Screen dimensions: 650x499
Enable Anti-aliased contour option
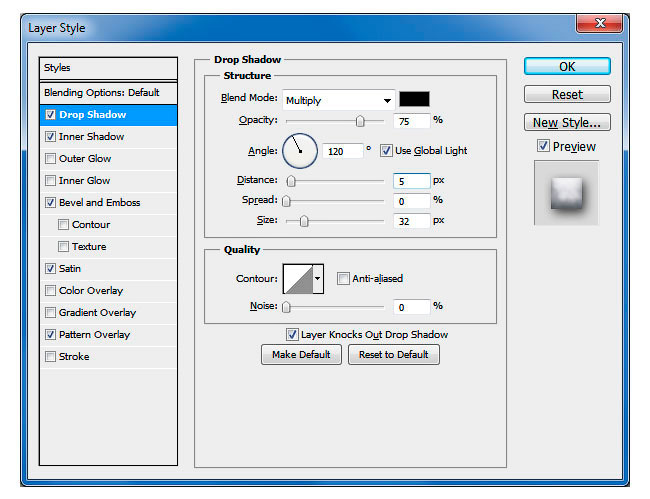click(343, 279)
